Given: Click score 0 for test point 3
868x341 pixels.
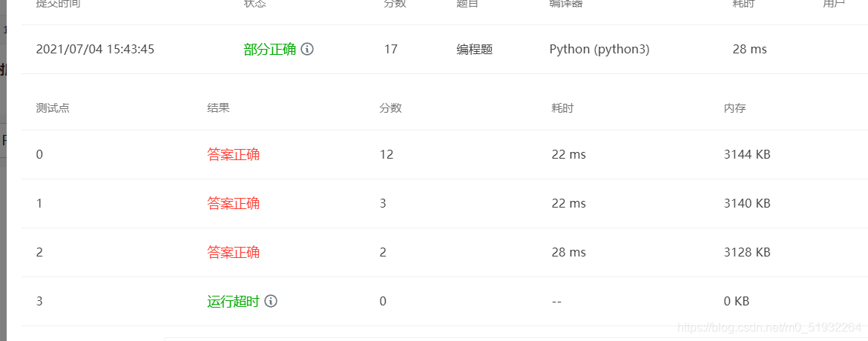Looking at the screenshot, I should tap(383, 301).
